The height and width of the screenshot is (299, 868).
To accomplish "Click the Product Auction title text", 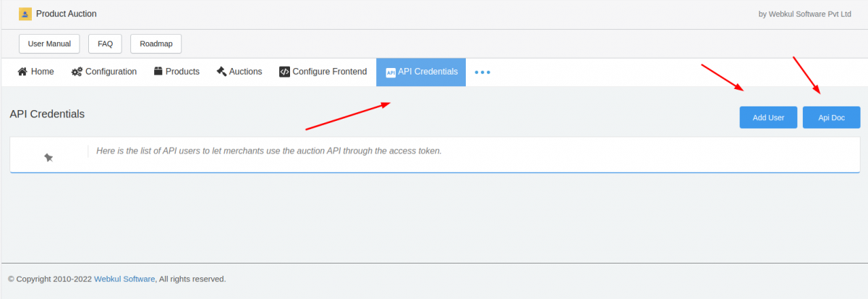I will coord(66,14).
